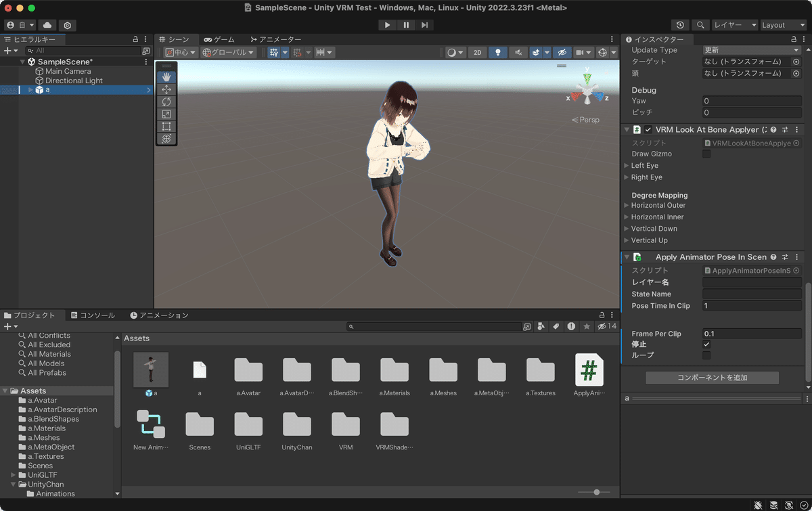Open the Layout dropdown
The width and height of the screenshot is (812, 511).
(x=783, y=24)
